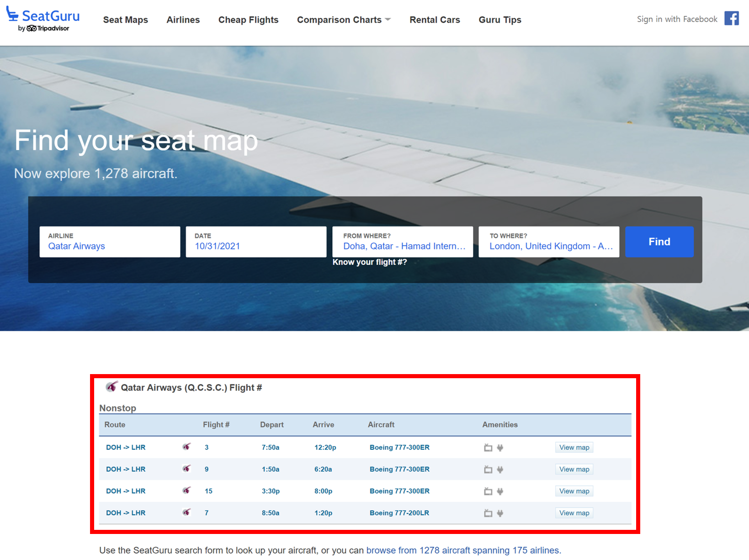Click the From Where field showing Doha

[403, 242]
